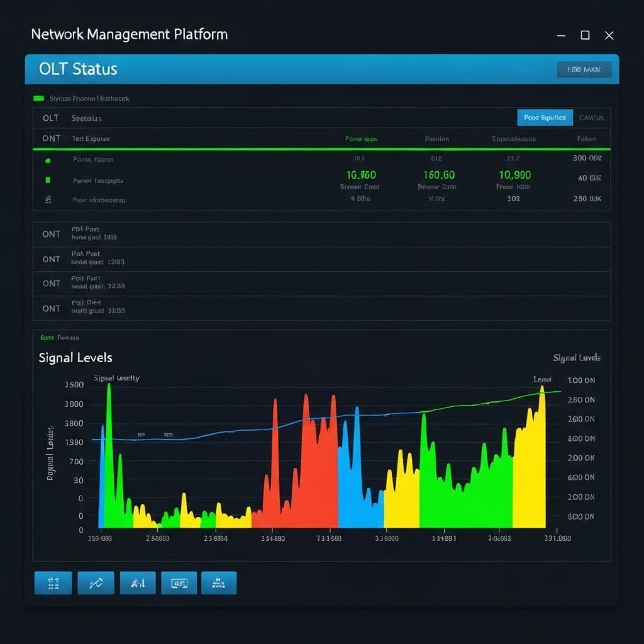Expand the first ONT row in list
Screen dimensions: 644x644
click(x=52, y=234)
